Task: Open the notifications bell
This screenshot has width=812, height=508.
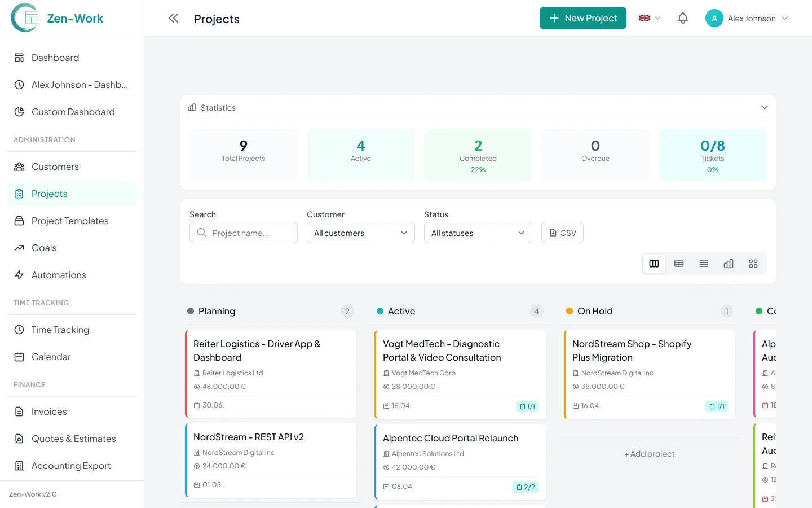Action: pyautogui.click(x=682, y=17)
